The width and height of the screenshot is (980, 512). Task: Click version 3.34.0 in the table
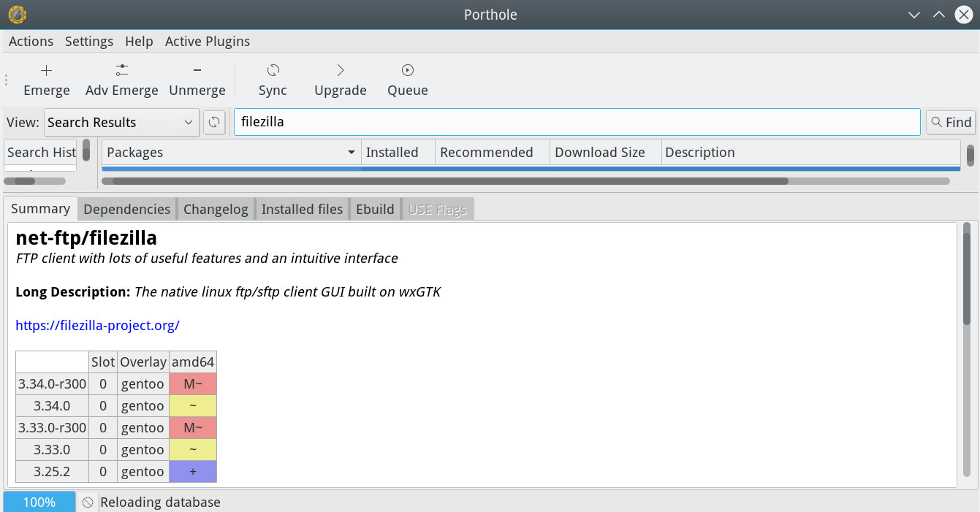click(x=52, y=406)
